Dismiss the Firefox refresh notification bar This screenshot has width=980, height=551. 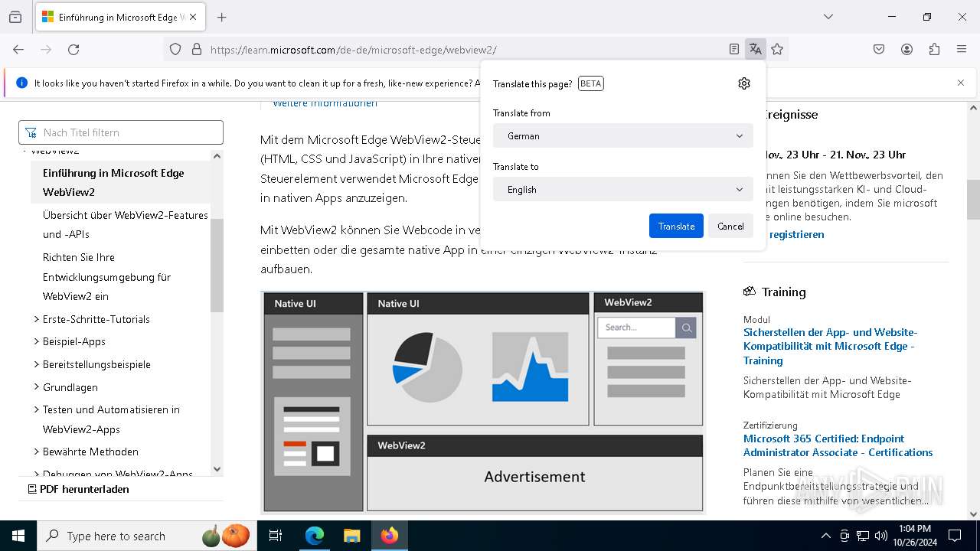[x=961, y=83]
